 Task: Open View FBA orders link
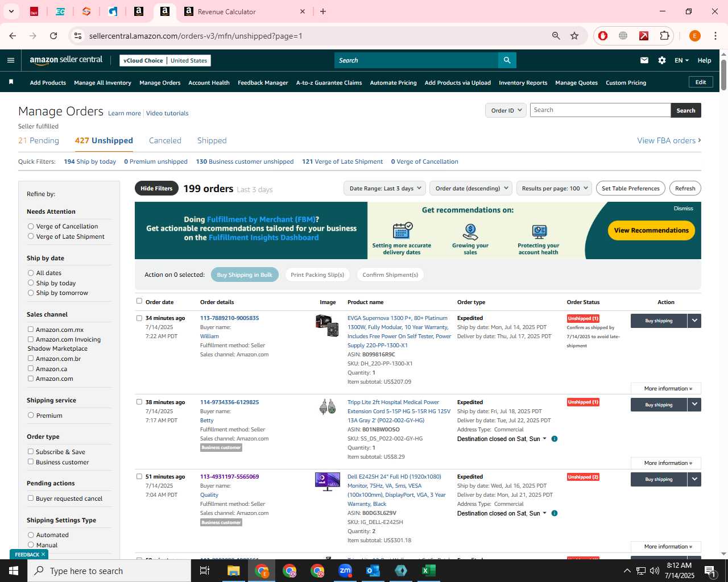pyautogui.click(x=669, y=140)
